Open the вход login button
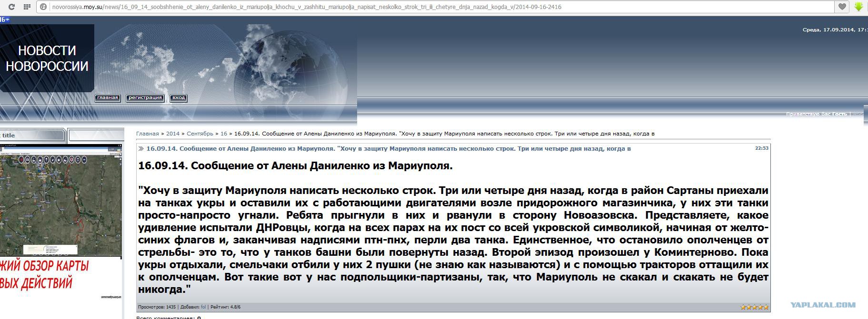This screenshot has width=868, height=319. click(x=179, y=98)
